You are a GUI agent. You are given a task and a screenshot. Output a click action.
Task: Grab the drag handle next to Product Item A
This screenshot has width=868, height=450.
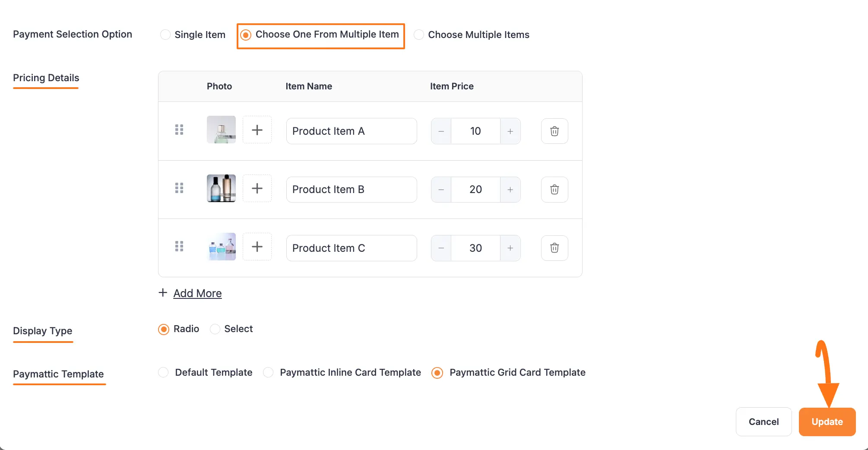(x=180, y=130)
